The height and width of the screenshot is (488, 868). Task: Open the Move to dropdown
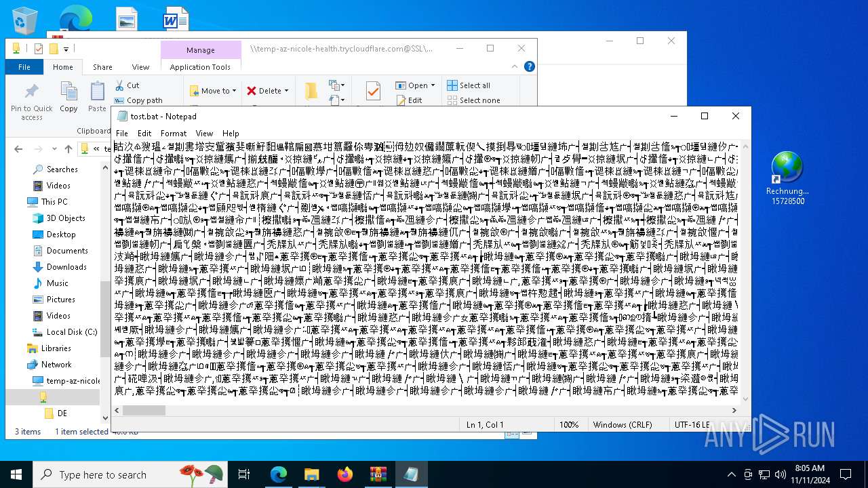(x=213, y=91)
